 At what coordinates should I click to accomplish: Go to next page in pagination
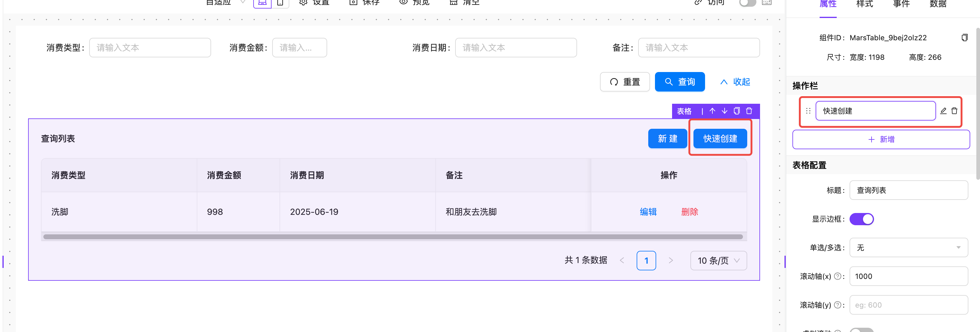click(x=671, y=261)
